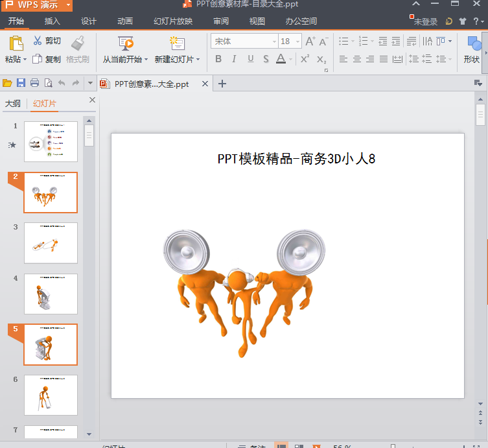The image size is (488, 448).
Task: Expand the font color dropdown arrow
Action: coord(290,59)
